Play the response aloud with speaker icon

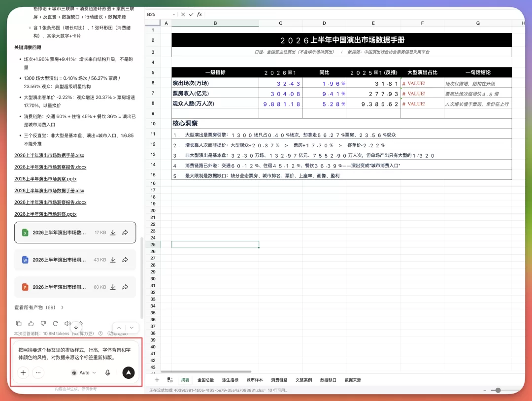tap(67, 323)
